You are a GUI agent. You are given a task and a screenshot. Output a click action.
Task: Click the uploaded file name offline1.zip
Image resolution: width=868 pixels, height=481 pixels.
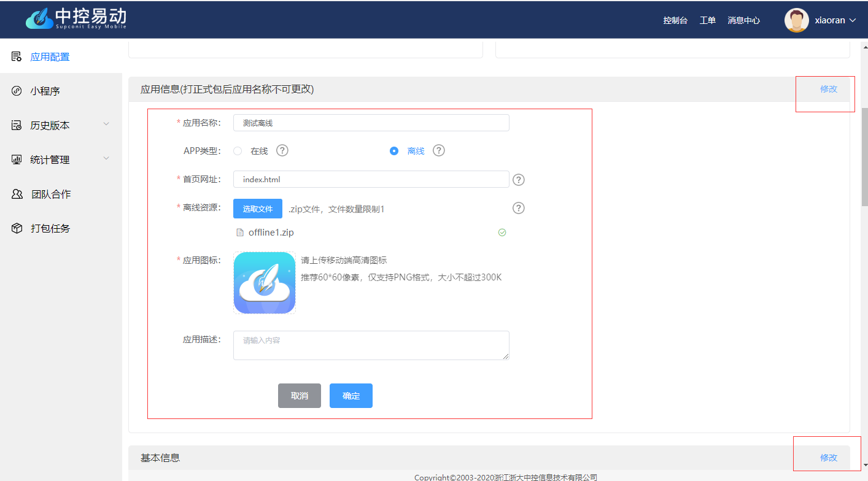271,233
